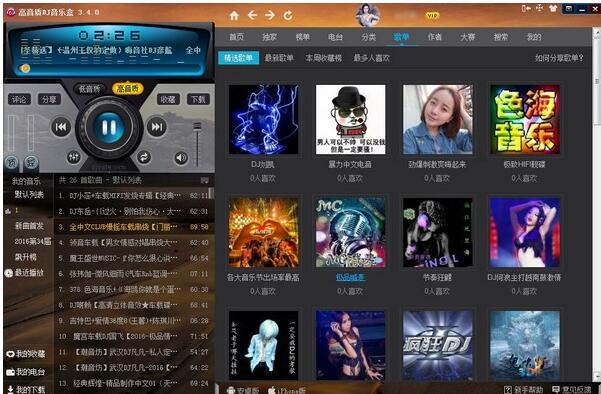Mute the volume speaker icon
601x394 pixels.
[x=181, y=158]
